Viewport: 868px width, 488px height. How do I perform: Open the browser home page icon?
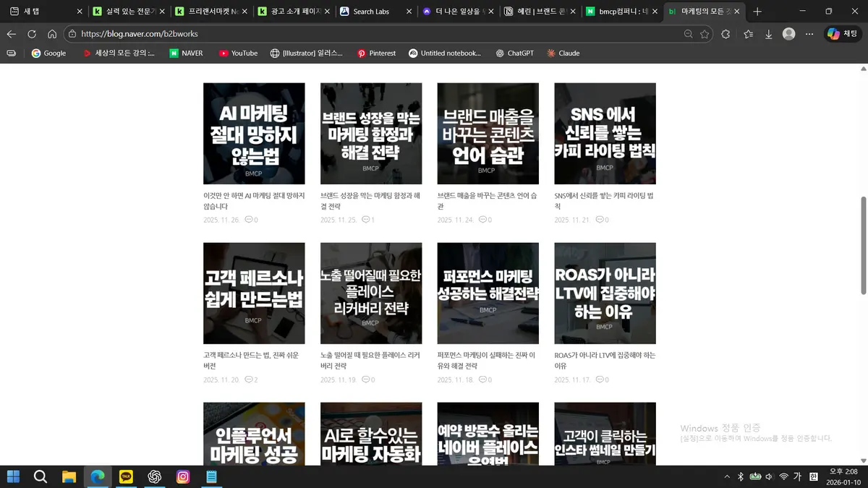(51, 33)
